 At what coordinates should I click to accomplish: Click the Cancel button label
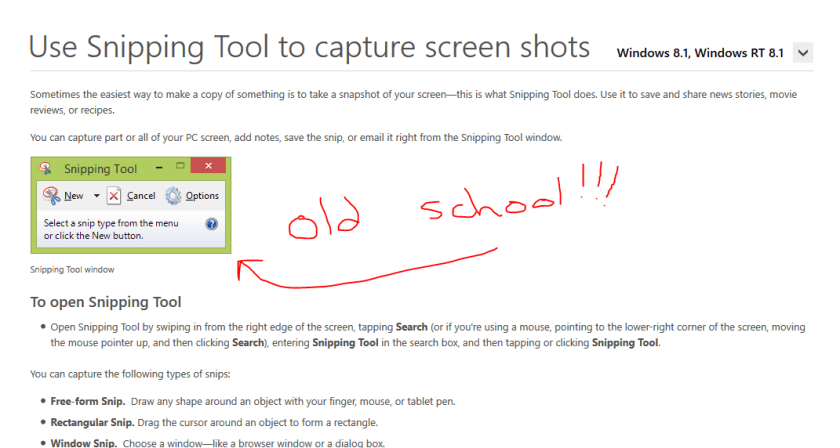click(x=141, y=196)
